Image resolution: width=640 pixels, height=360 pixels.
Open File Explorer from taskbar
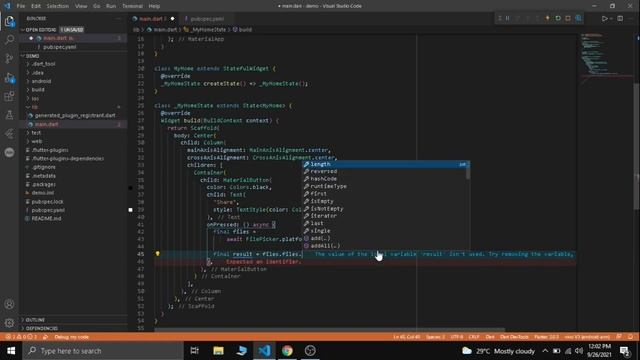point(218,351)
